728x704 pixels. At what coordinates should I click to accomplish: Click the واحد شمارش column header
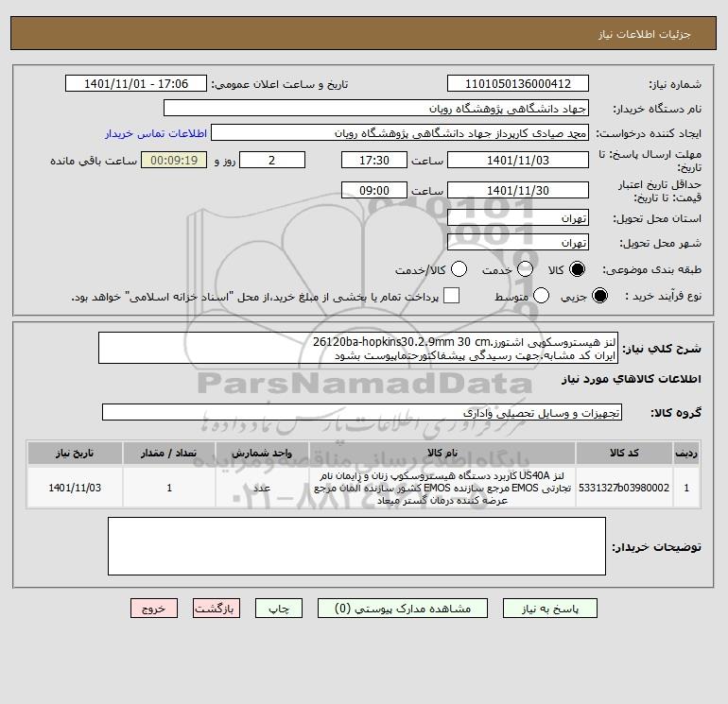(x=262, y=453)
